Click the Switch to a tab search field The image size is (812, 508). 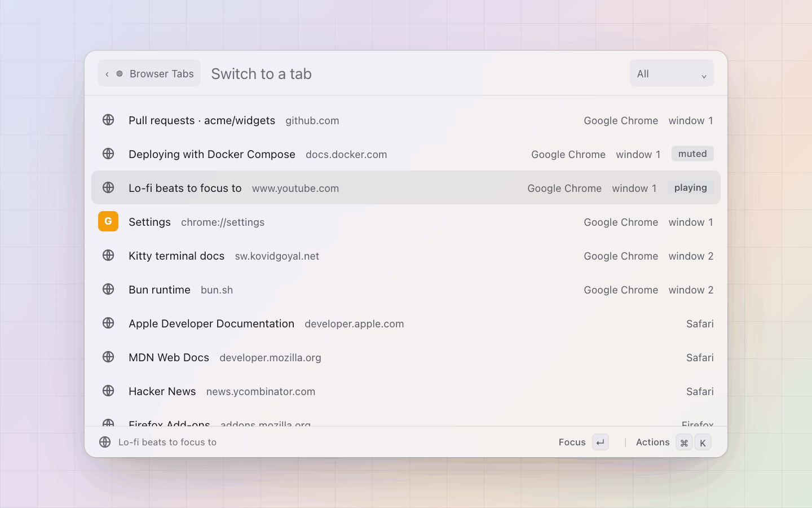point(415,73)
